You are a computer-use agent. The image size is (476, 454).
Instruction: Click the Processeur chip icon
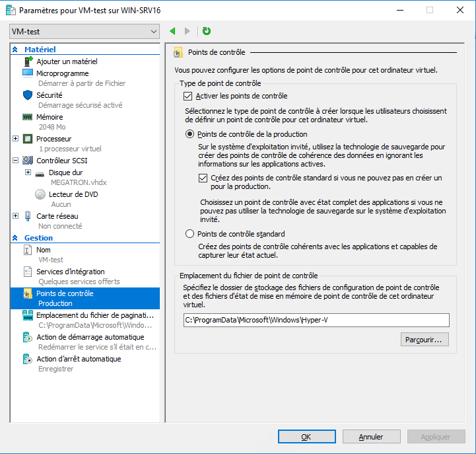[x=28, y=139]
